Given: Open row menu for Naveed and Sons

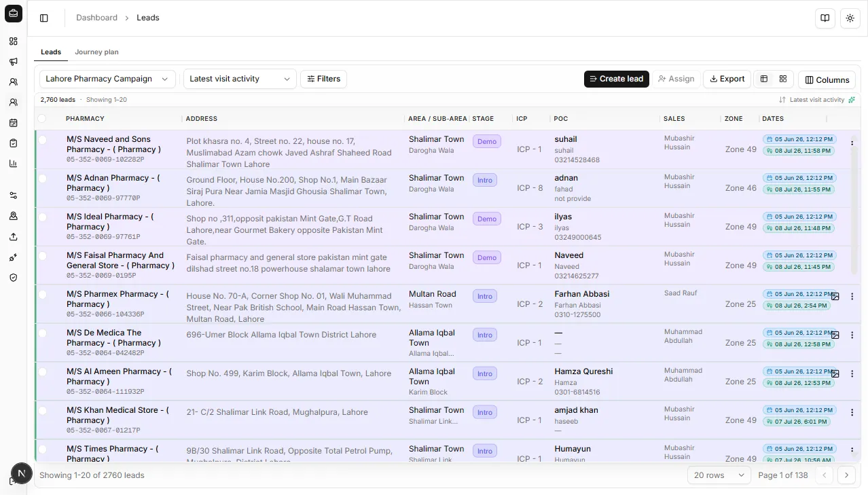Looking at the screenshot, I should (x=852, y=143).
